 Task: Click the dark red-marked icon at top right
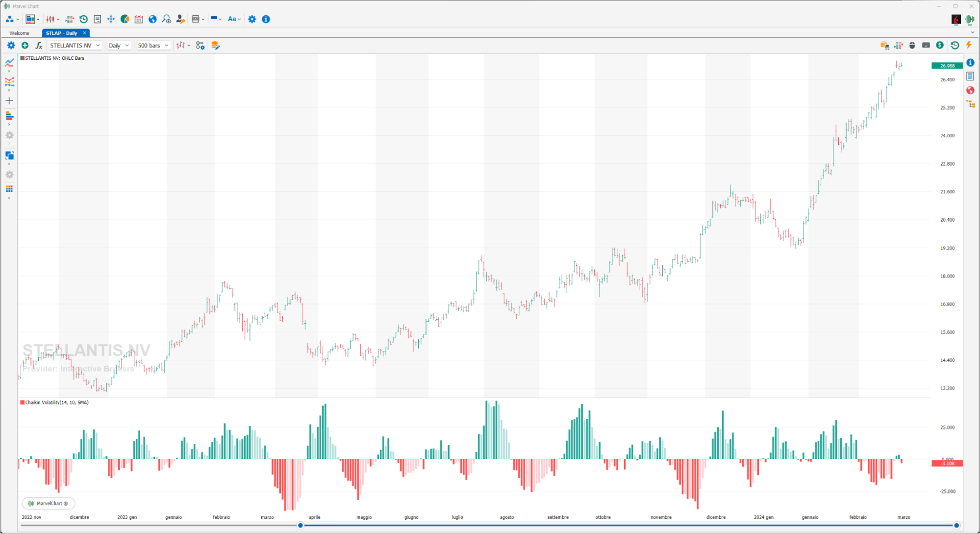click(956, 19)
